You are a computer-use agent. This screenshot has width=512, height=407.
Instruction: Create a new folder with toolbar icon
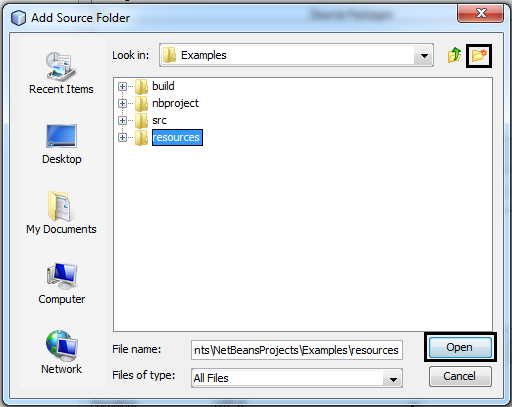click(479, 55)
